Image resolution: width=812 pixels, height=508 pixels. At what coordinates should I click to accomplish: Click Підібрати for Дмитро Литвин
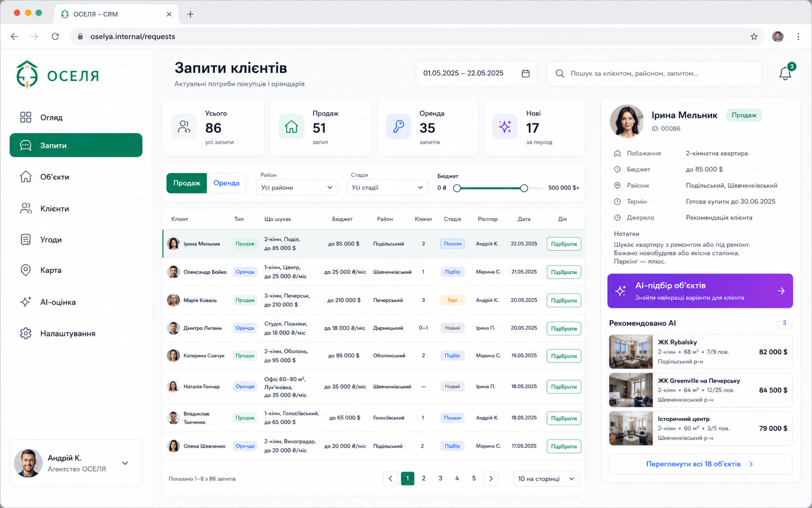(564, 328)
